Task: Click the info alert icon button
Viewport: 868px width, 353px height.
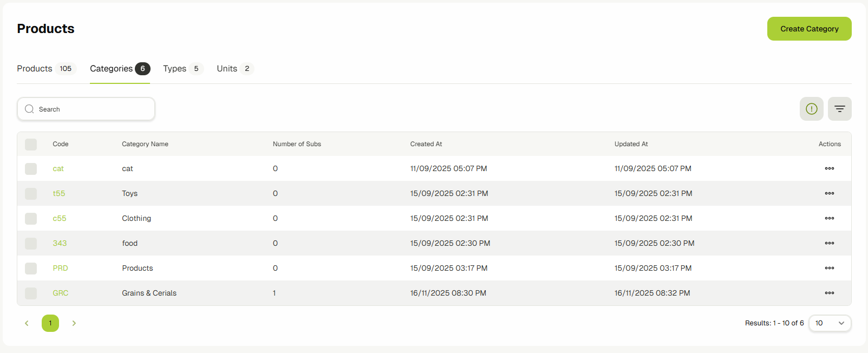Action: (811, 109)
